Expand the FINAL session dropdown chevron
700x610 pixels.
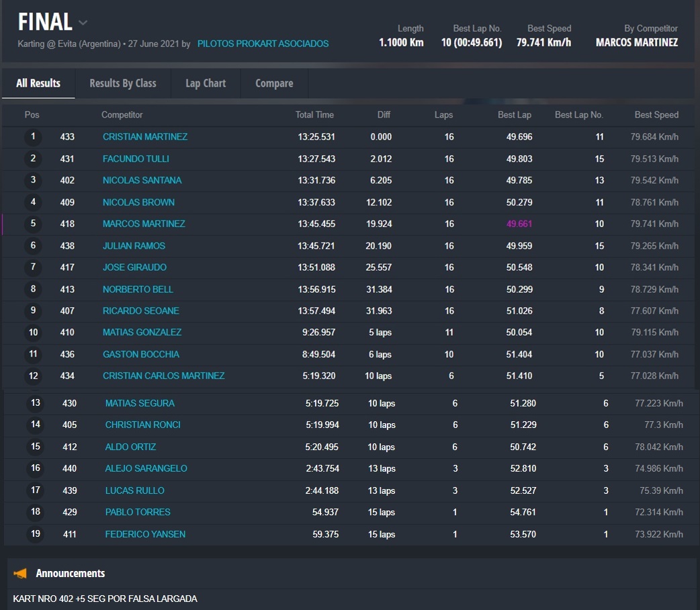tap(83, 23)
